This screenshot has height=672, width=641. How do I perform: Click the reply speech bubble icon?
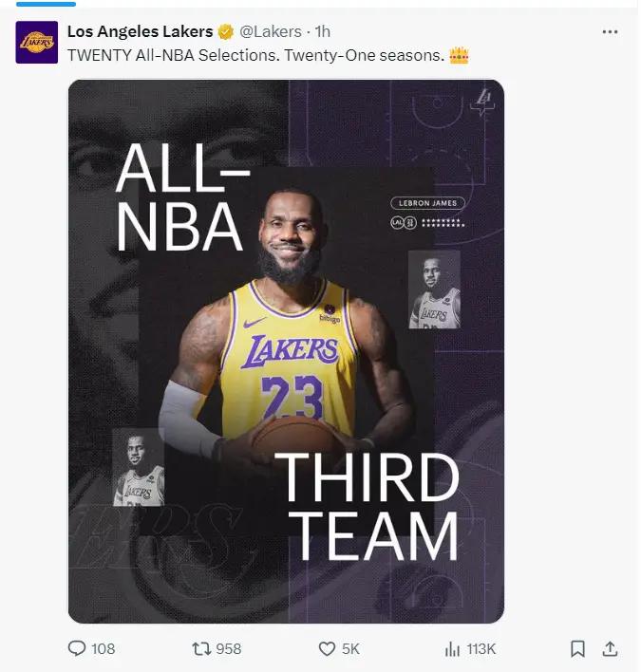coord(78,648)
